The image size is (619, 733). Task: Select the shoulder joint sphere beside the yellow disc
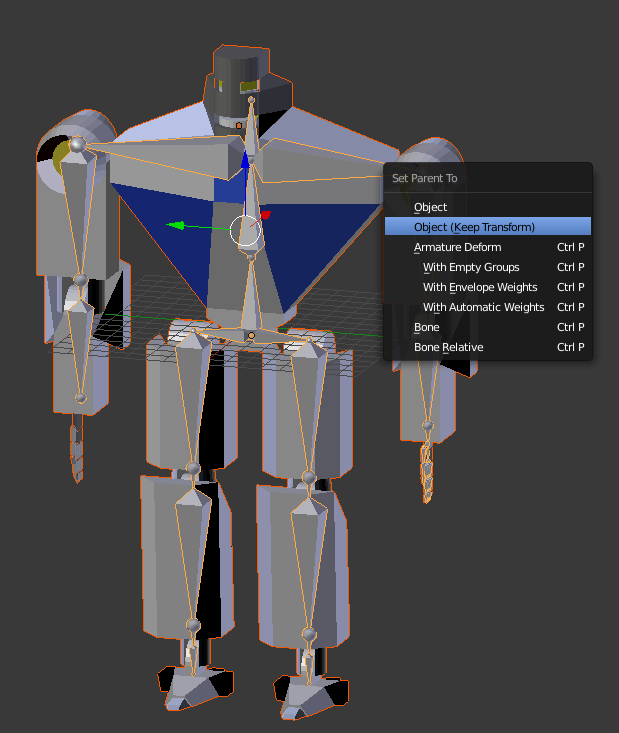point(88,148)
